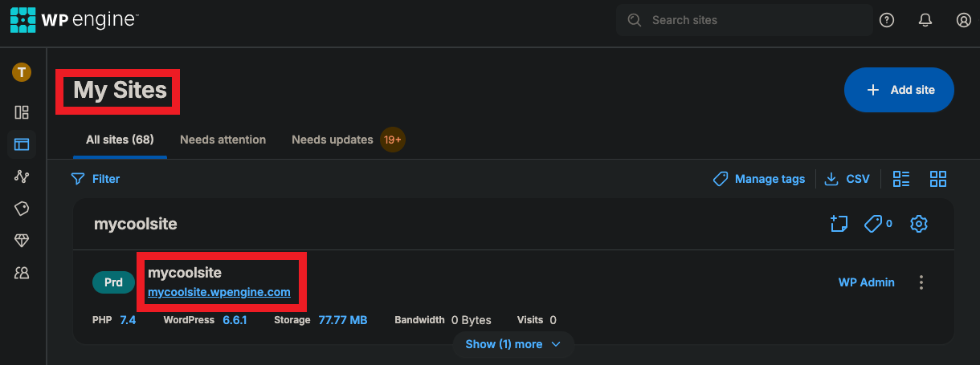Select the Sites icon in sidebar
The width and height of the screenshot is (980, 365).
click(x=22, y=144)
